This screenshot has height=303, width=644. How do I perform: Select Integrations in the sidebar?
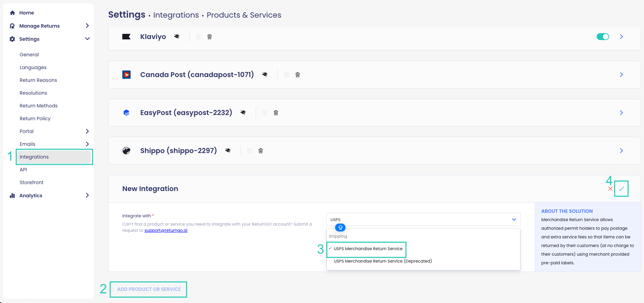tap(54, 157)
